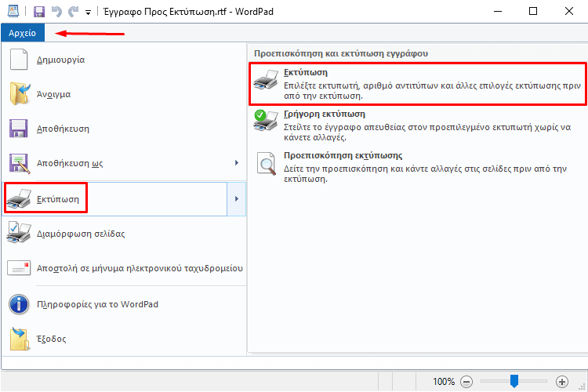Image resolution: width=588 pixels, height=392 pixels.
Task: Click the printer icon beside Εκτύπωση in left menu
Action: tap(19, 199)
